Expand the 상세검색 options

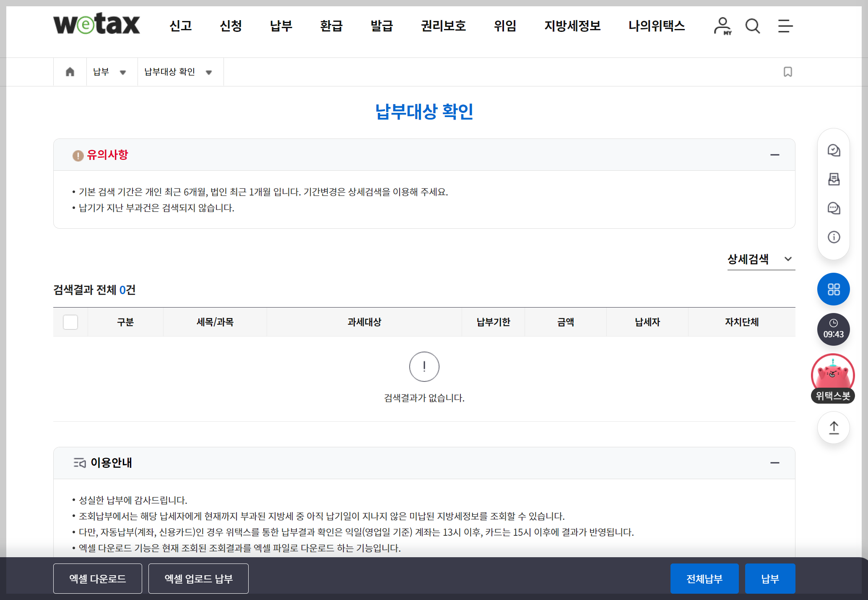[x=760, y=259]
